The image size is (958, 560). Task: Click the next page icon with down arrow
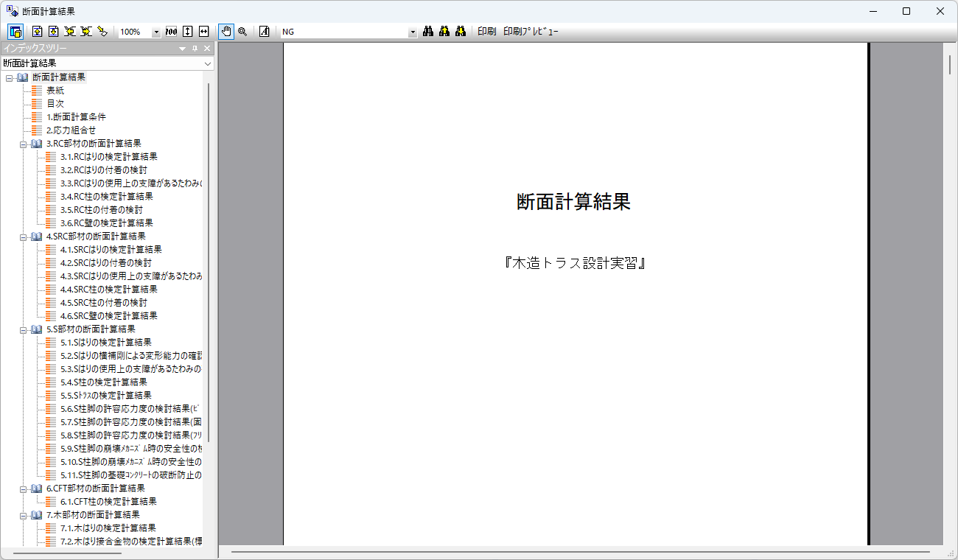53,32
